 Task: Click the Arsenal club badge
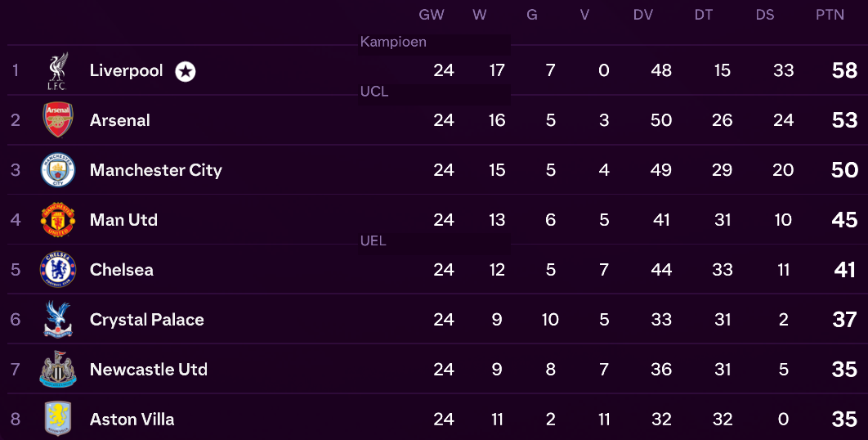(x=58, y=119)
